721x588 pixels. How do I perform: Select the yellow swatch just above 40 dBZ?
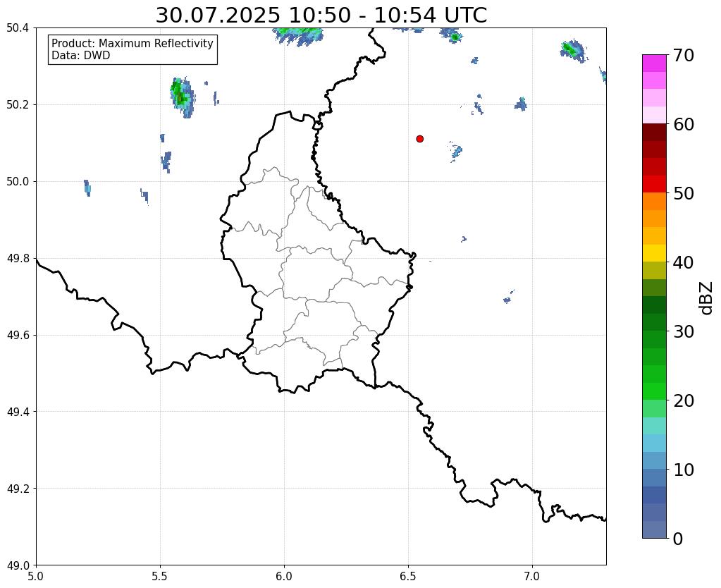click(x=654, y=253)
